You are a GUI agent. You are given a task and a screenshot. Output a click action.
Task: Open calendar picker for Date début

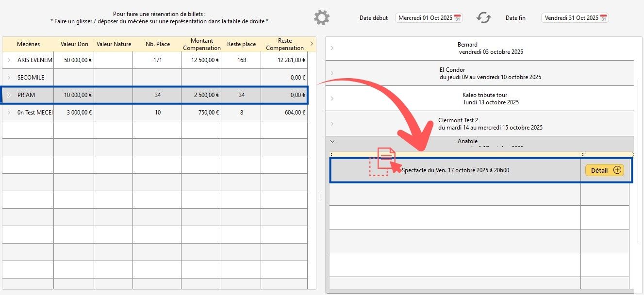[x=457, y=18]
